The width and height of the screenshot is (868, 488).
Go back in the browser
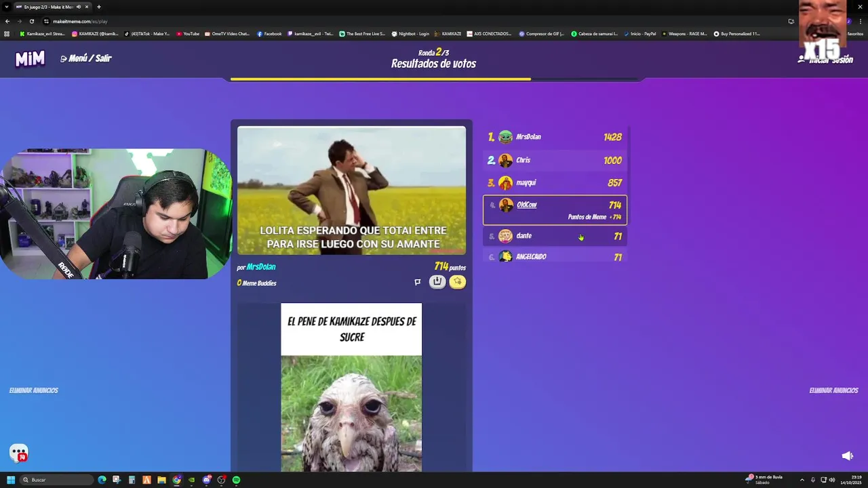7,21
